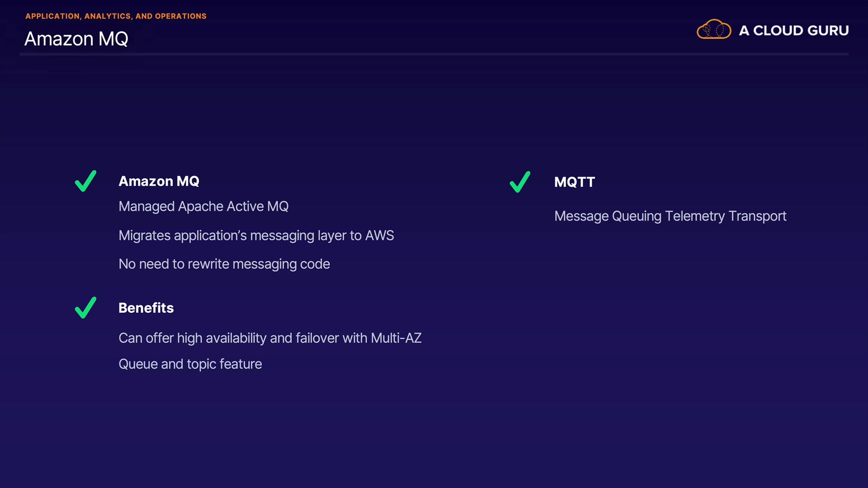
Task: Click the Amazon MQ slide title
Action: point(76,39)
